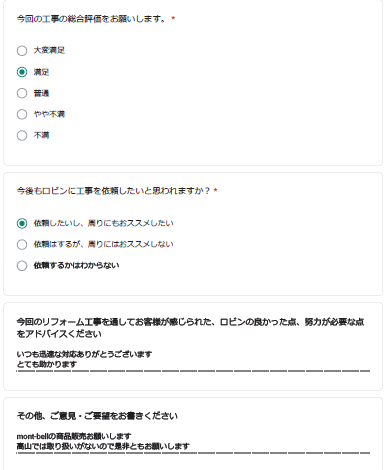Click the その他、ご意見・ご要望 question heading
Viewport: 391px width, 470px height.
[97, 416]
